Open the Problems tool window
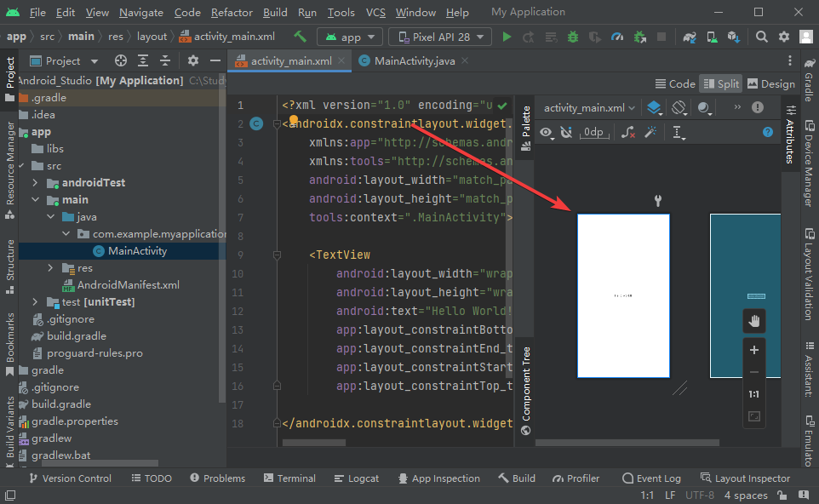 tap(218, 478)
